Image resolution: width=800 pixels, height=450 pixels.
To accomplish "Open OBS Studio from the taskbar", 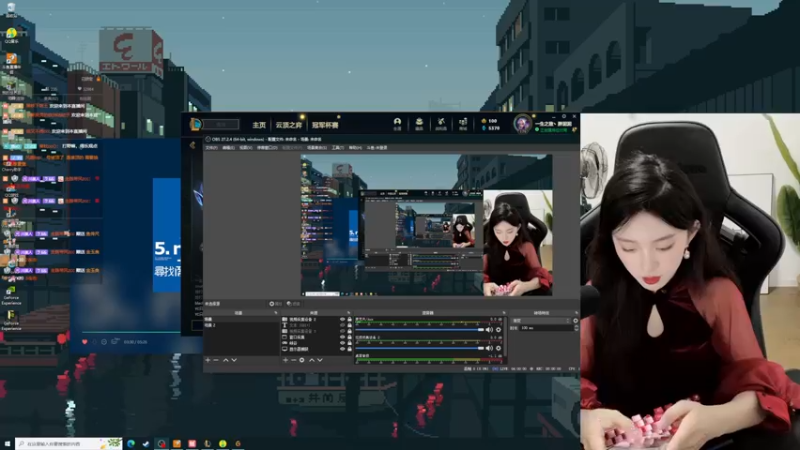I will tap(162, 443).
